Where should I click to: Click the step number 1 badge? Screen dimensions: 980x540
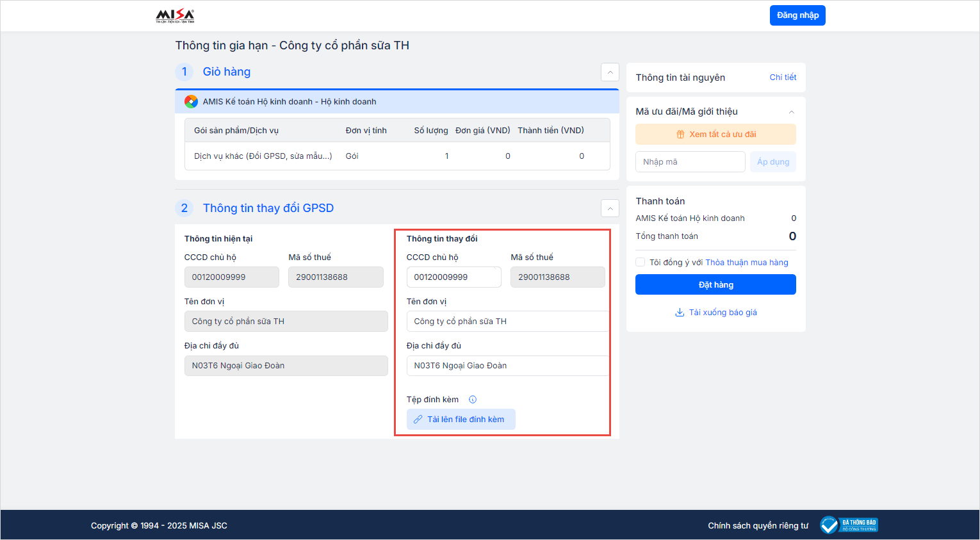pos(184,72)
